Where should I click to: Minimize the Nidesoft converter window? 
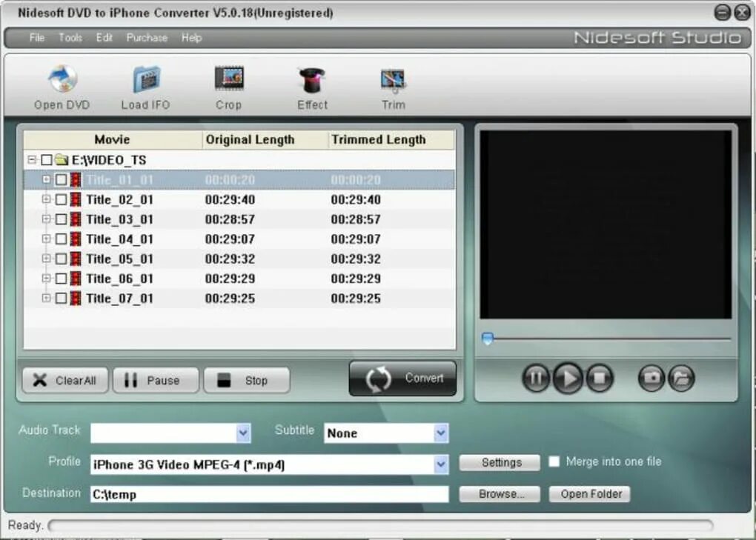[722, 12]
